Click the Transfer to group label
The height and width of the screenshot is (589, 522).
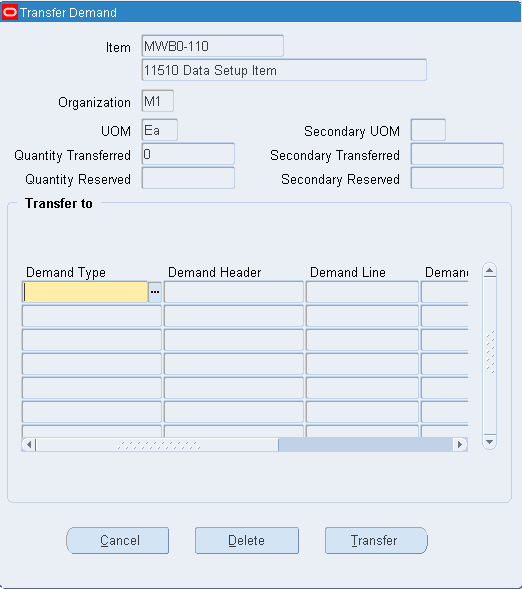(x=59, y=203)
